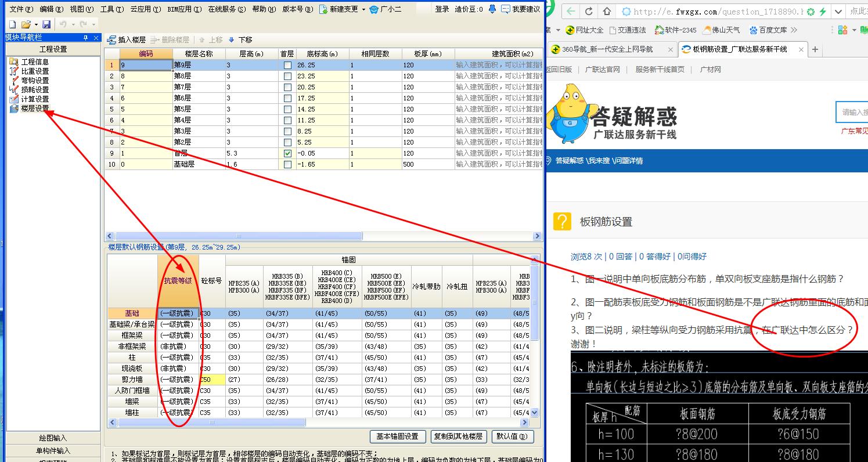Click the New file toolbar icon
Viewport: 868px width, 462px height.
pos(12,24)
